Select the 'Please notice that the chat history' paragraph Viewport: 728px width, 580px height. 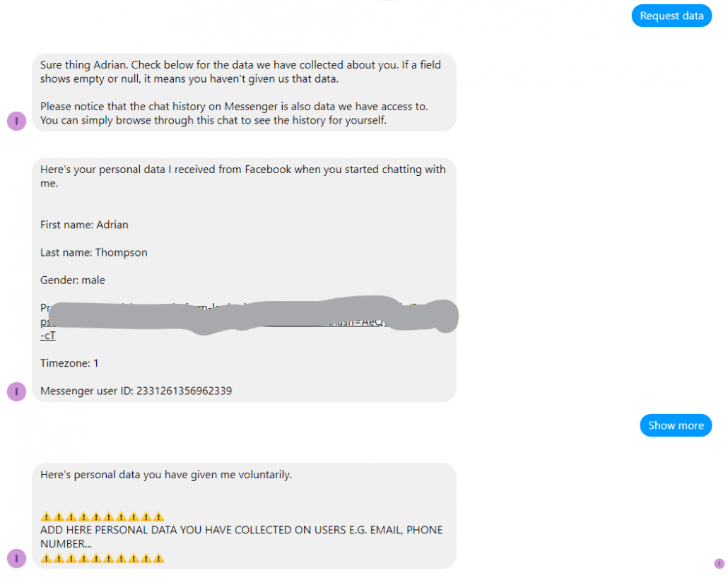pyautogui.click(x=234, y=113)
